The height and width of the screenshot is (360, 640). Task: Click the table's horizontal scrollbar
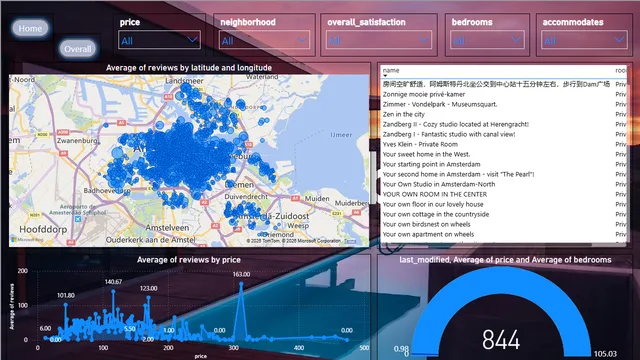(x=487, y=244)
